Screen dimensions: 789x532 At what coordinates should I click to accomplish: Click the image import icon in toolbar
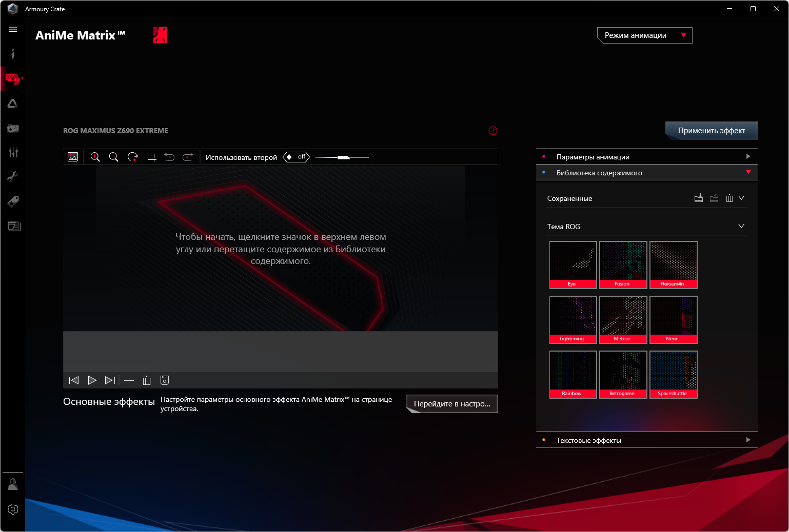[73, 157]
